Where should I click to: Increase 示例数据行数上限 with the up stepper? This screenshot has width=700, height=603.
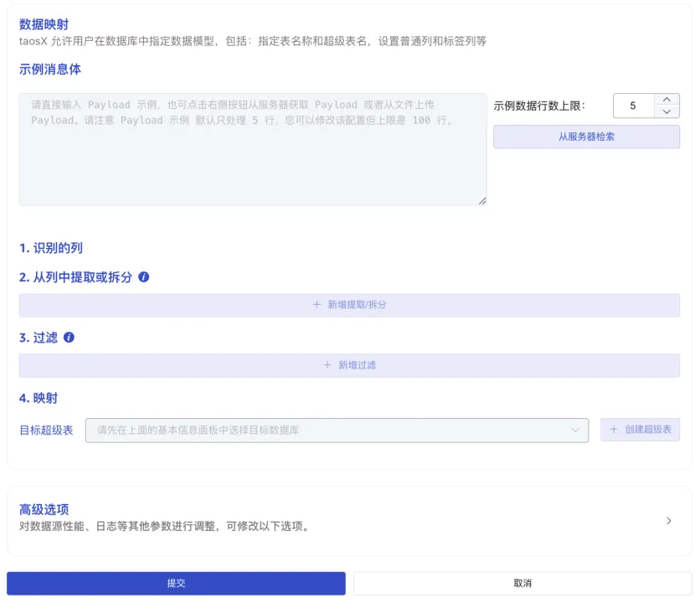click(x=667, y=101)
